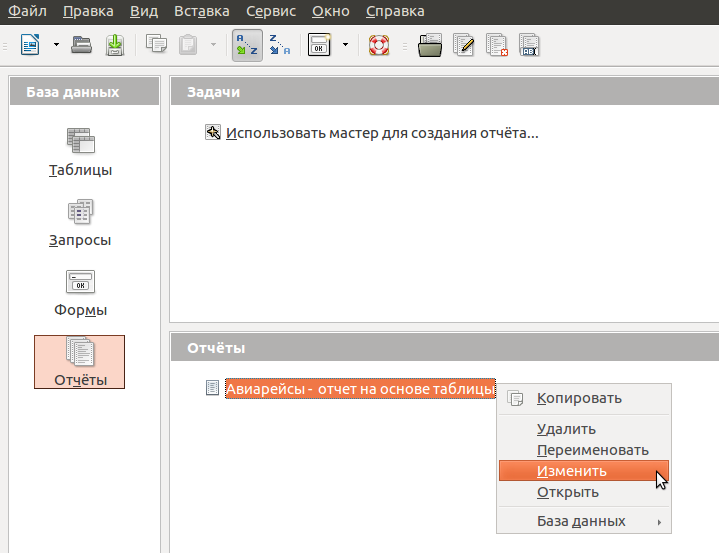Open dropdown arrow next to Form icon

345,44
